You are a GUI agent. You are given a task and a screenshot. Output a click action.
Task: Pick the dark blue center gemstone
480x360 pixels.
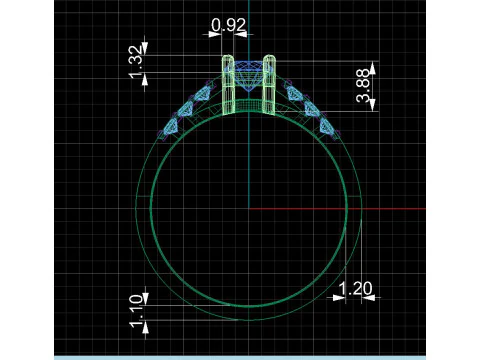coord(248,76)
